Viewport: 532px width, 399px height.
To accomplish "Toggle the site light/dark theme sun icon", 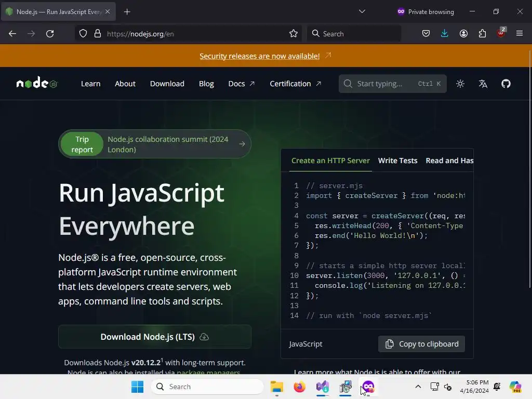I will (x=460, y=84).
